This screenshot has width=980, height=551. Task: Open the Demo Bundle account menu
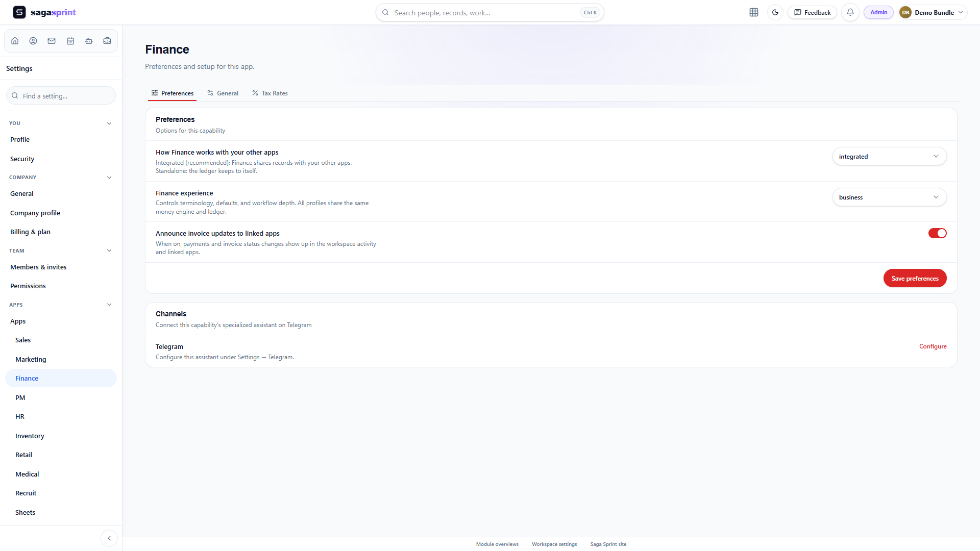(933, 12)
